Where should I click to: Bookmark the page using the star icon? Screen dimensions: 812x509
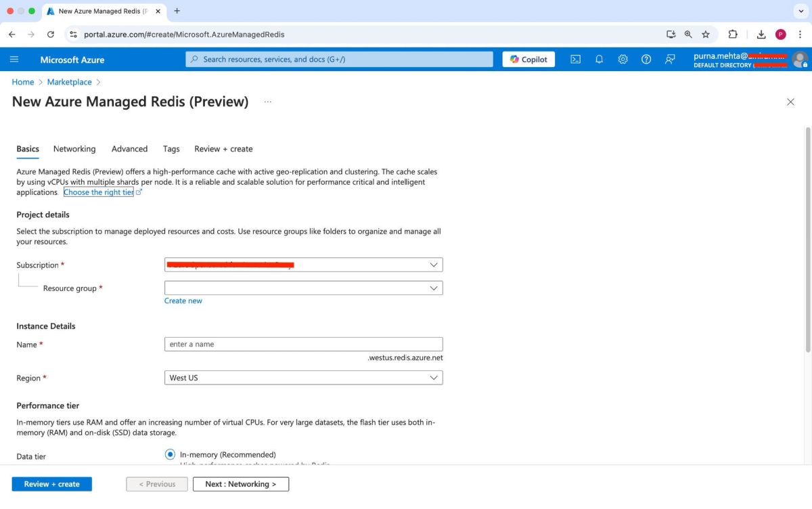tap(706, 34)
